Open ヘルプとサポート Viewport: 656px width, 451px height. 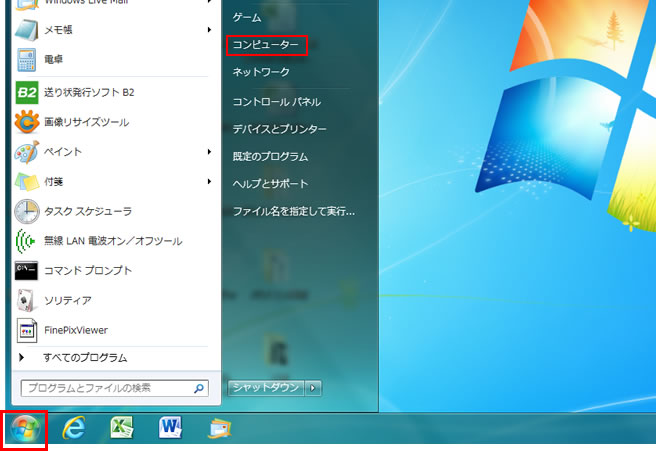click(x=270, y=184)
